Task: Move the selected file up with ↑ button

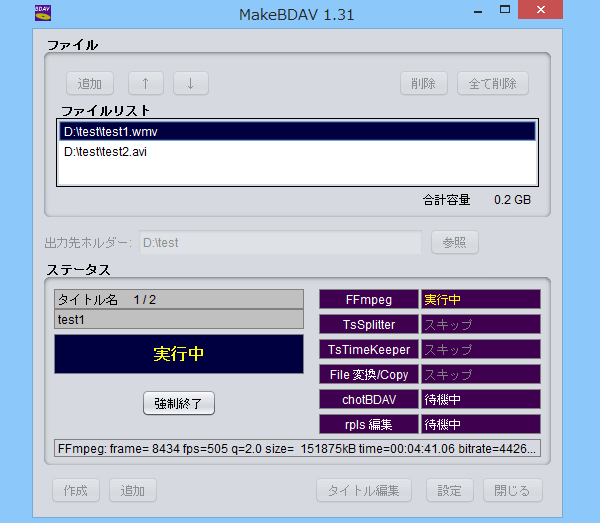Action: point(146,83)
